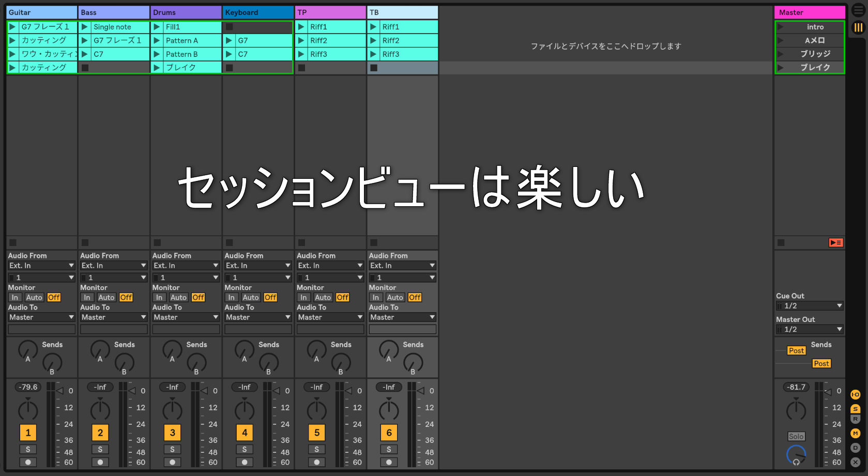Viewport: 868px width, 476px height.
Task: Click the first Post button in Master Sends
Action: pyautogui.click(x=796, y=350)
